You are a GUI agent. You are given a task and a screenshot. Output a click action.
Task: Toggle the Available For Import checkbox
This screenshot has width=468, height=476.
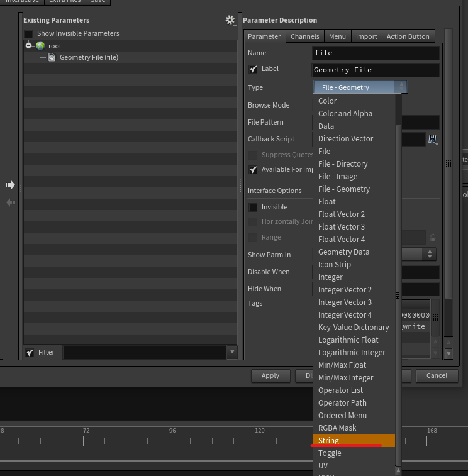253,169
